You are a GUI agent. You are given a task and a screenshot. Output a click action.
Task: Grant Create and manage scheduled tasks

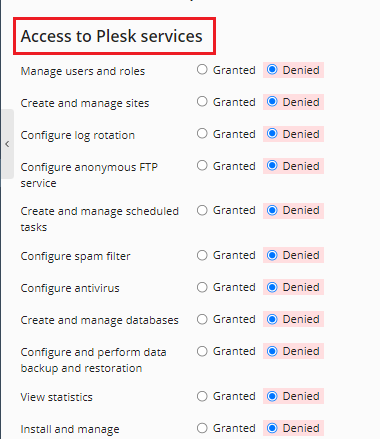coord(202,210)
